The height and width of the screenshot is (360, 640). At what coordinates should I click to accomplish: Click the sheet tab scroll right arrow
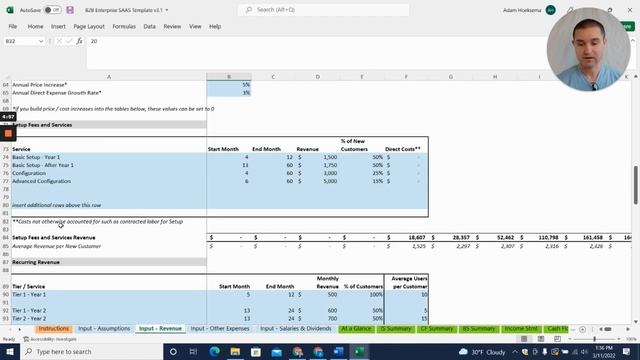tap(19, 329)
